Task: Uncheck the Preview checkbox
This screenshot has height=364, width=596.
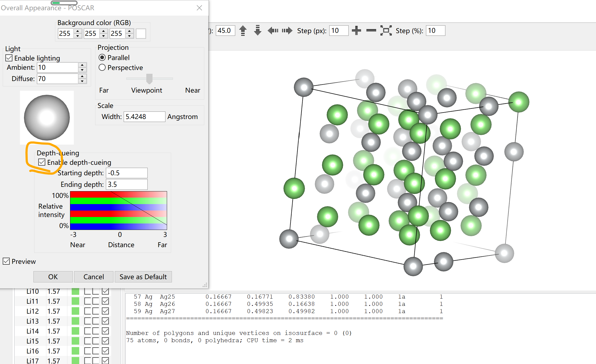Action: [6, 261]
